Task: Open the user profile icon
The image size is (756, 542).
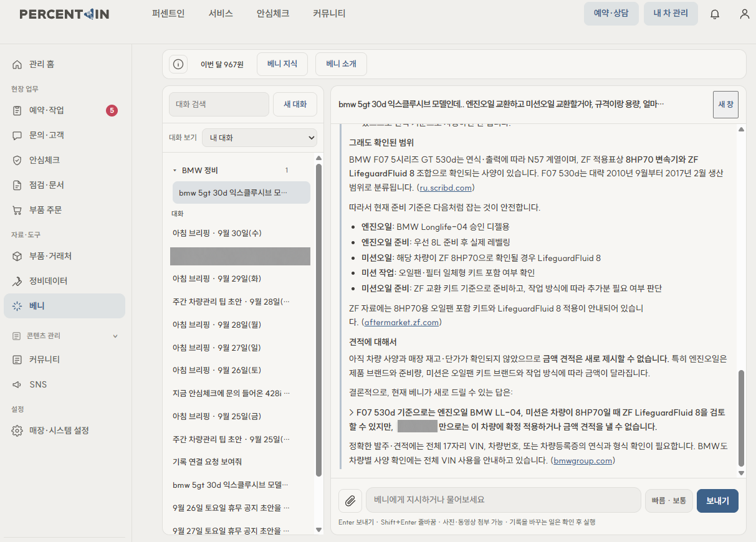Action: click(744, 14)
